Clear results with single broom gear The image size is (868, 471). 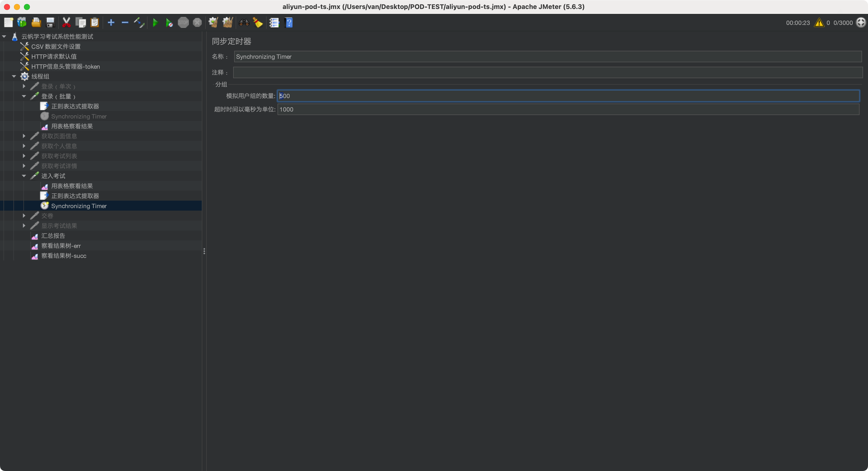click(213, 23)
